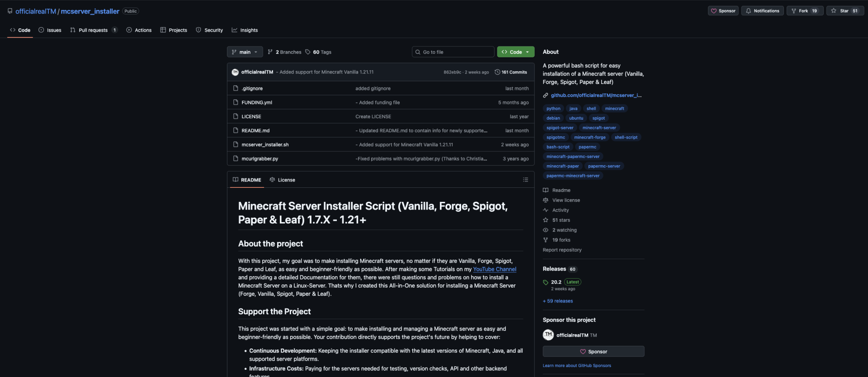The image size is (868, 377).
Task: Fork the repository
Action: [x=805, y=11]
